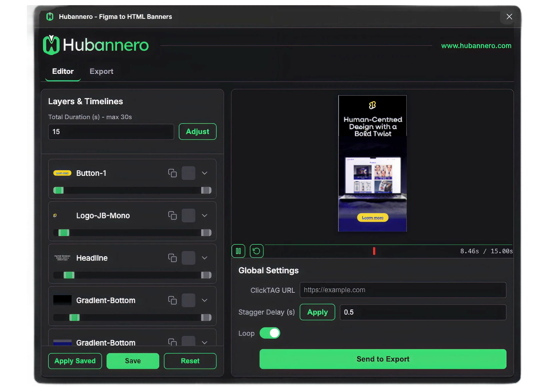Toggle the gray square on Button-1 layer
The width and height of the screenshot is (557, 392).
[x=188, y=173]
